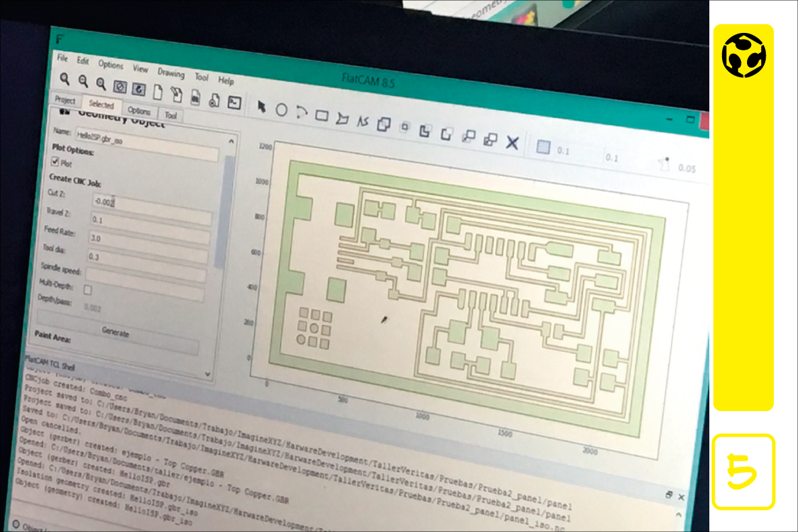Switch to the Project tab
The height and width of the screenshot is (532, 798).
pos(65,100)
